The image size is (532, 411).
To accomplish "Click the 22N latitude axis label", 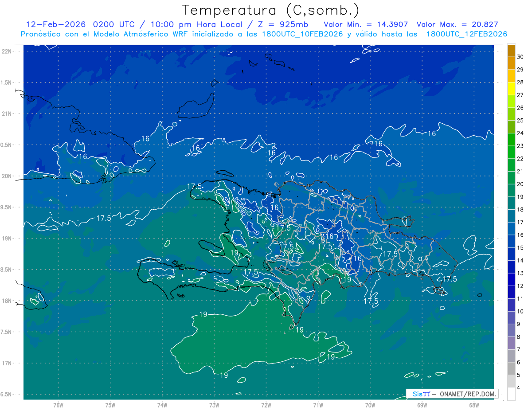I will pyautogui.click(x=7, y=51).
